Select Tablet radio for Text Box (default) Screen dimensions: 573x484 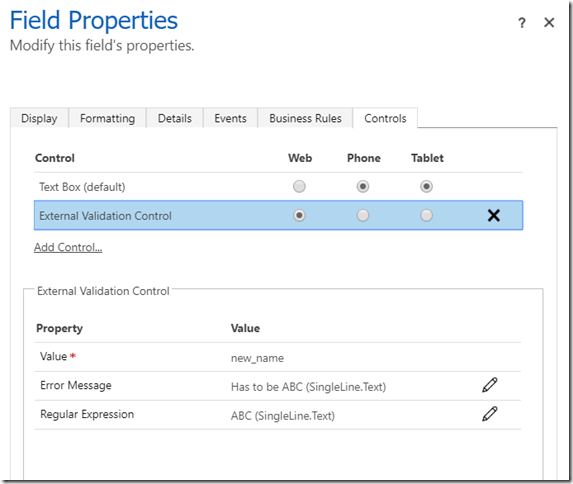426,186
